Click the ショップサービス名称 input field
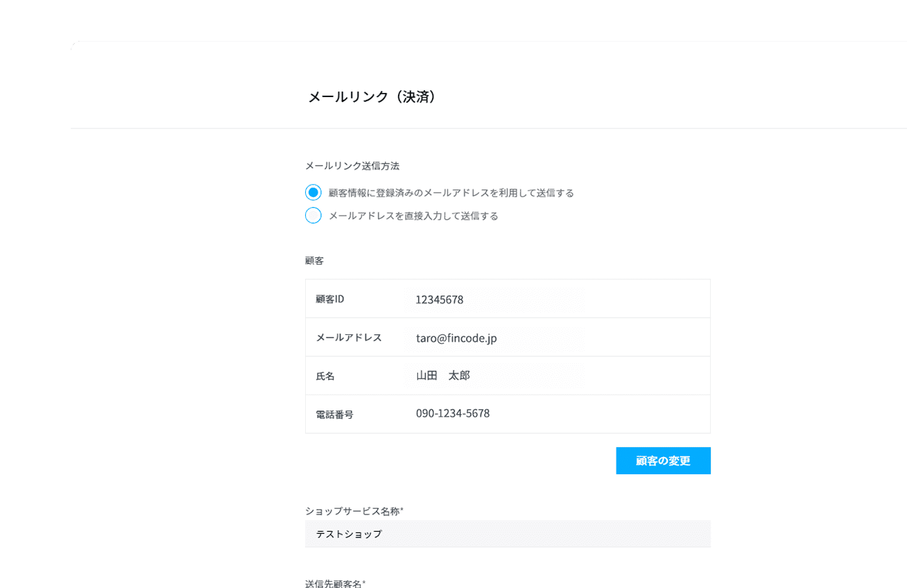The image size is (907, 588). click(508, 534)
